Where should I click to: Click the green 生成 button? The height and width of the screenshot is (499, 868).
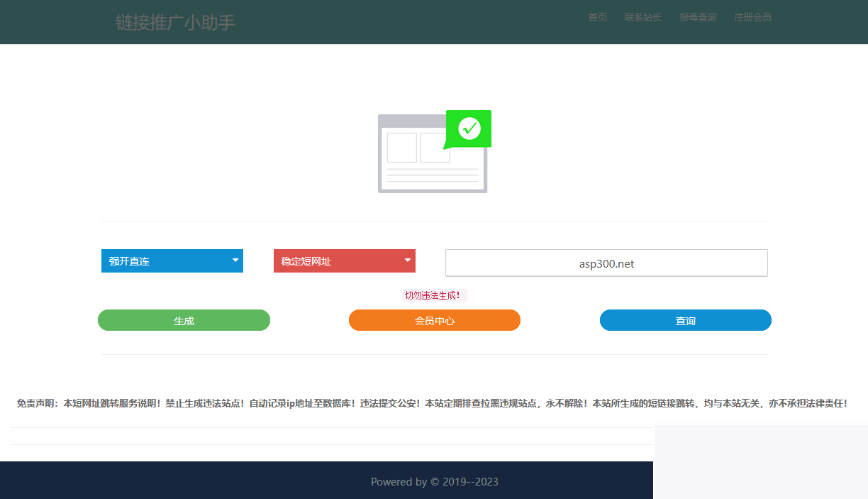tap(184, 320)
